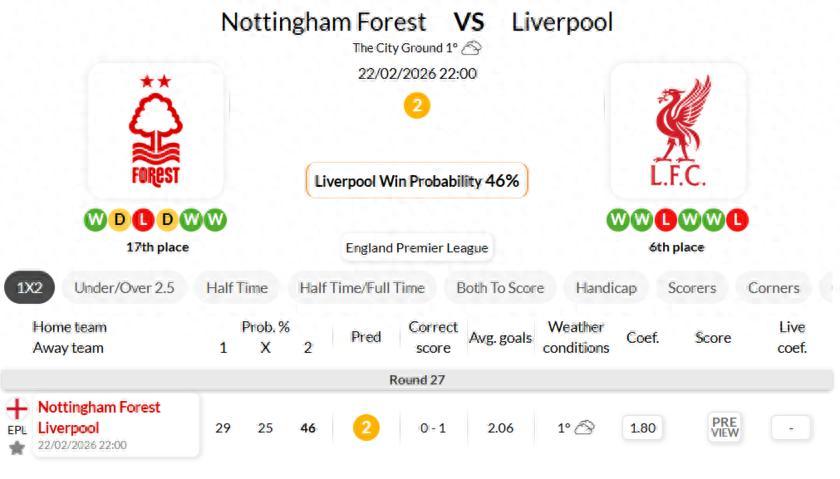840x479 pixels.
Task: Open the PRE VIEW score icon
Action: coord(724,428)
